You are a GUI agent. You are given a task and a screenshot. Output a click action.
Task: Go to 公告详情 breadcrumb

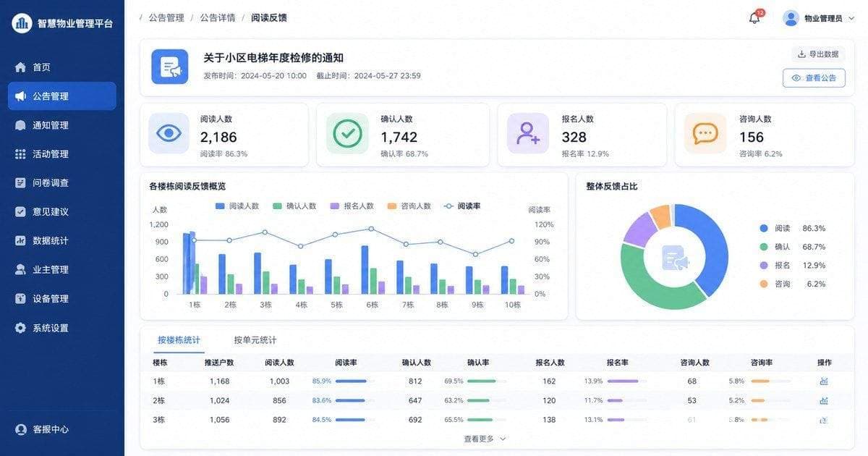tap(218, 18)
